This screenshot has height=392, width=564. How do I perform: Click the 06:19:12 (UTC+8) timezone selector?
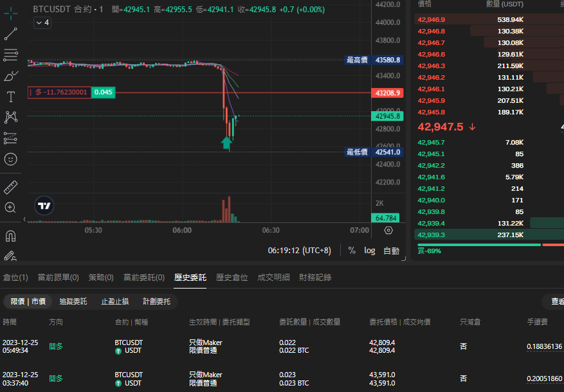[x=299, y=251]
